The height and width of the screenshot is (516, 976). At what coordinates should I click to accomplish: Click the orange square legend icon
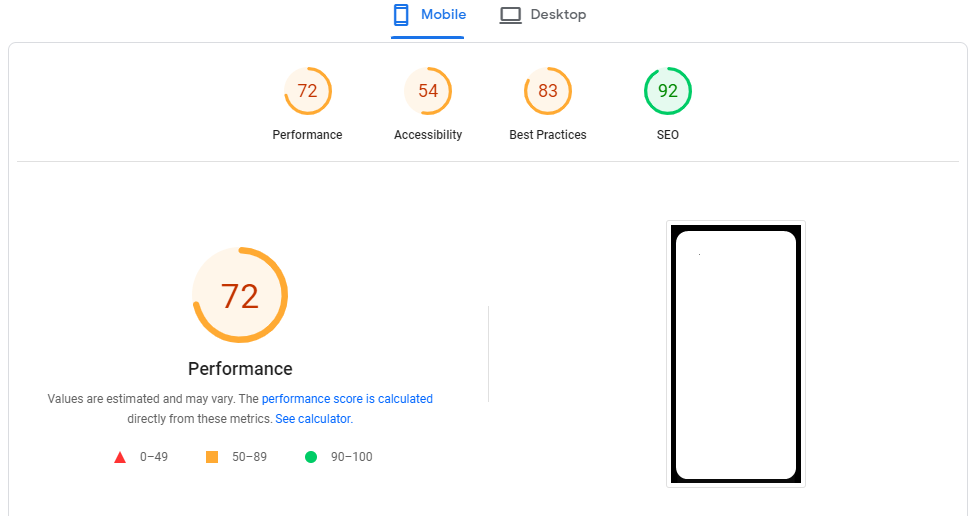212,457
